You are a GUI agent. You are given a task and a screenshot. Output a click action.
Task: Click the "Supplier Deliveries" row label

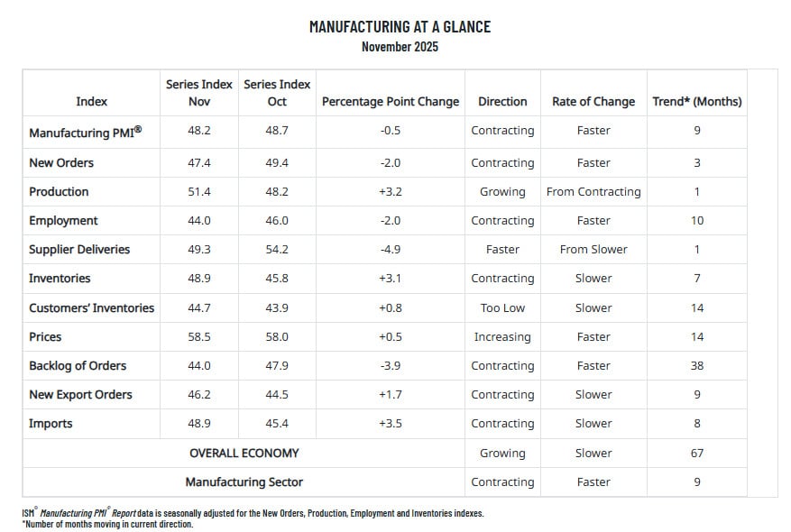(x=79, y=250)
